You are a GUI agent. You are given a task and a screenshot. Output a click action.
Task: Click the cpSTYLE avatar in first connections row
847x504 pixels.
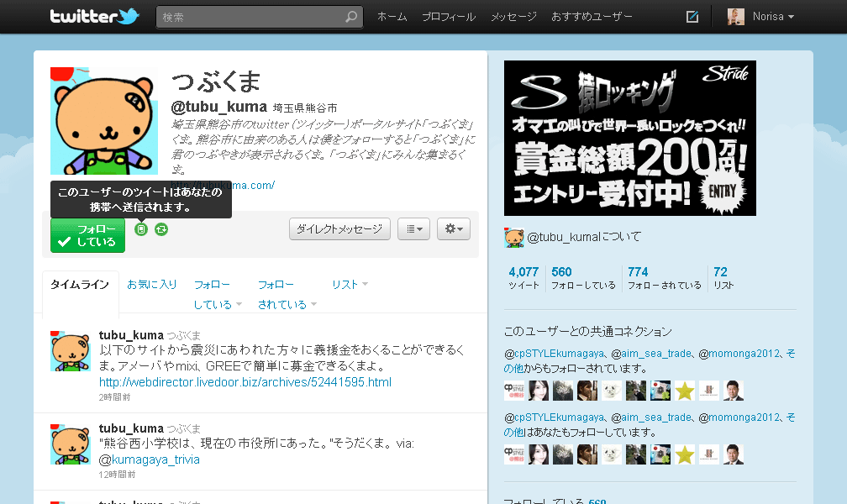(x=514, y=391)
